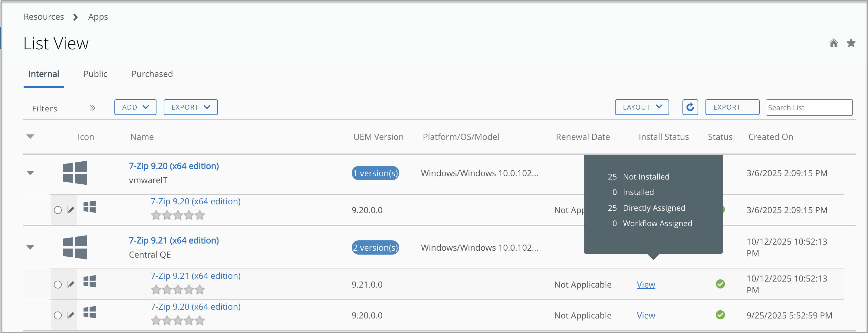Click small Windows icon in the 9/25/2025 row
The width and height of the screenshot is (868, 333).
90,312
